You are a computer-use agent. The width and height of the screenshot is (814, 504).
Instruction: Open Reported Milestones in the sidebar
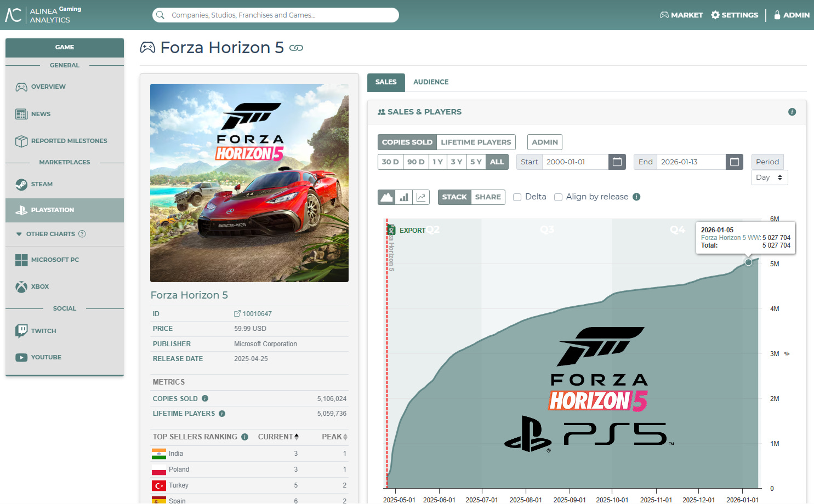[x=65, y=141]
